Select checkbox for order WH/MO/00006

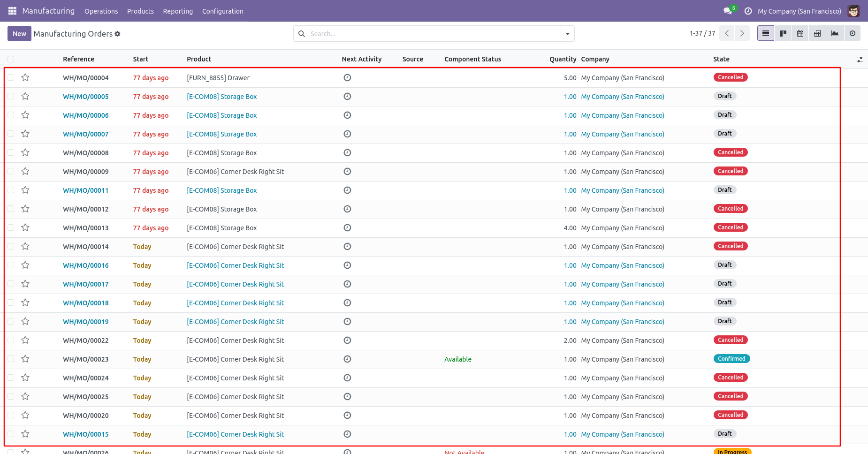tap(11, 115)
